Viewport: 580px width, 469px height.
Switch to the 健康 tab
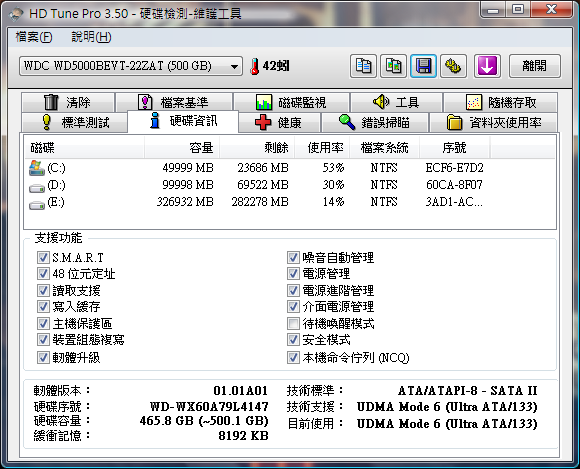coord(279,122)
